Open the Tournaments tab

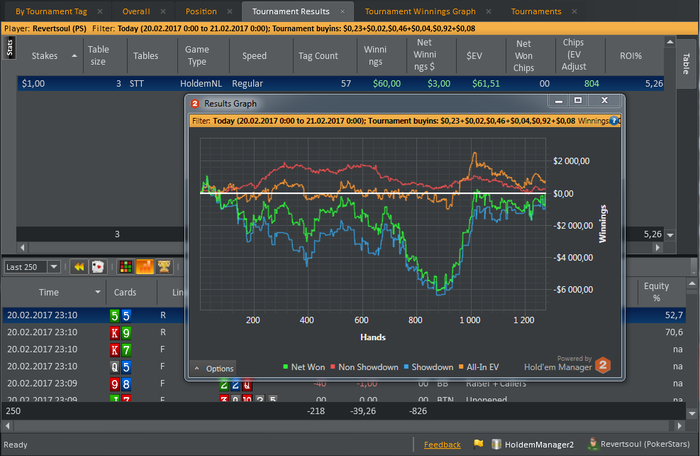coord(536,12)
